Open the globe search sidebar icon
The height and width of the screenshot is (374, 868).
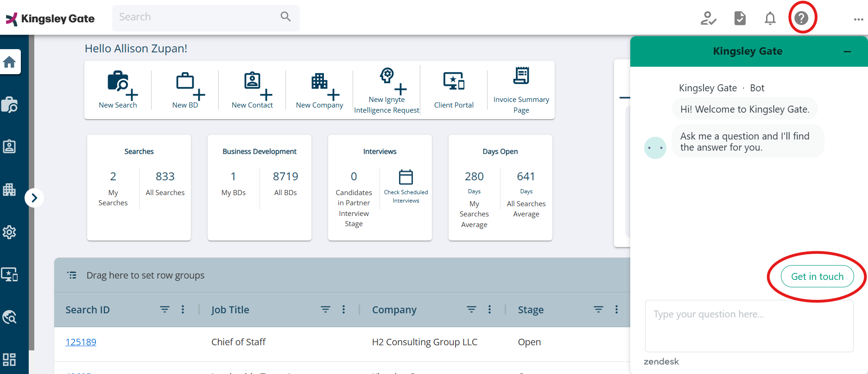point(9,317)
